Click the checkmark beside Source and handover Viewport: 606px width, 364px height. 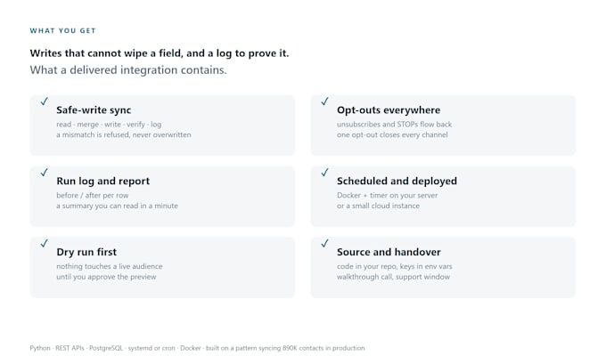click(x=324, y=243)
